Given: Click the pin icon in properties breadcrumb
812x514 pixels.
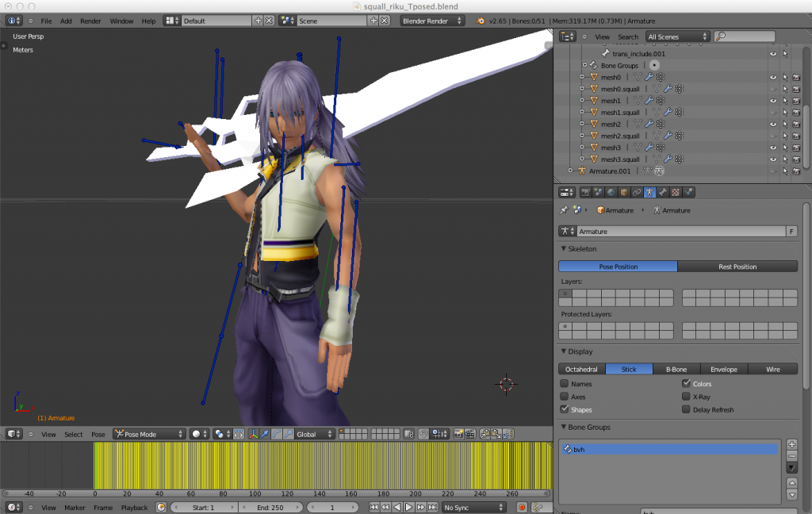Looking at the screenshot, I should (x=564, y=210).
